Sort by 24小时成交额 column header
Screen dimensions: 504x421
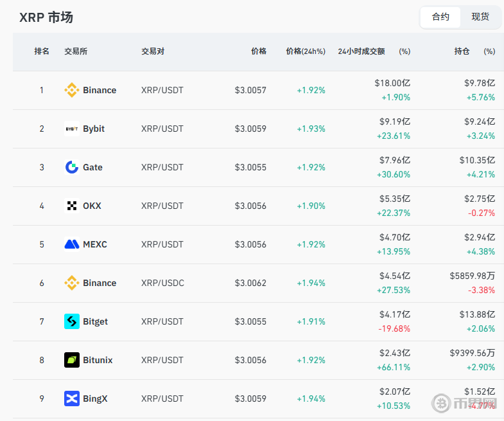point(361,51)
